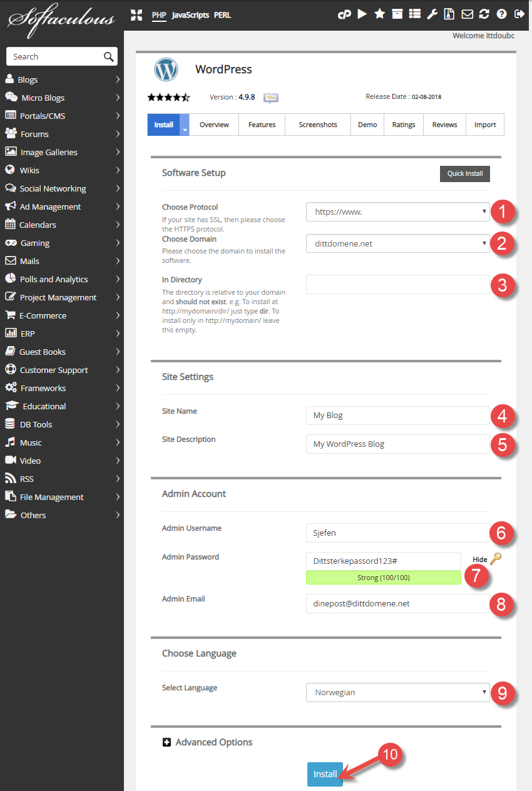Log out using the exit arrow icon
Screen dimensions: 532x791
[x=519, y=14]
